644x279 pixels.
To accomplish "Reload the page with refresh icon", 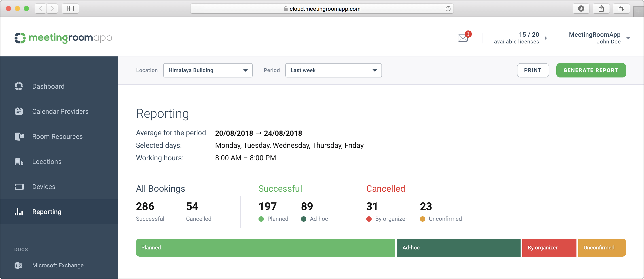I will pyautogui.click(x=448, y=9).
